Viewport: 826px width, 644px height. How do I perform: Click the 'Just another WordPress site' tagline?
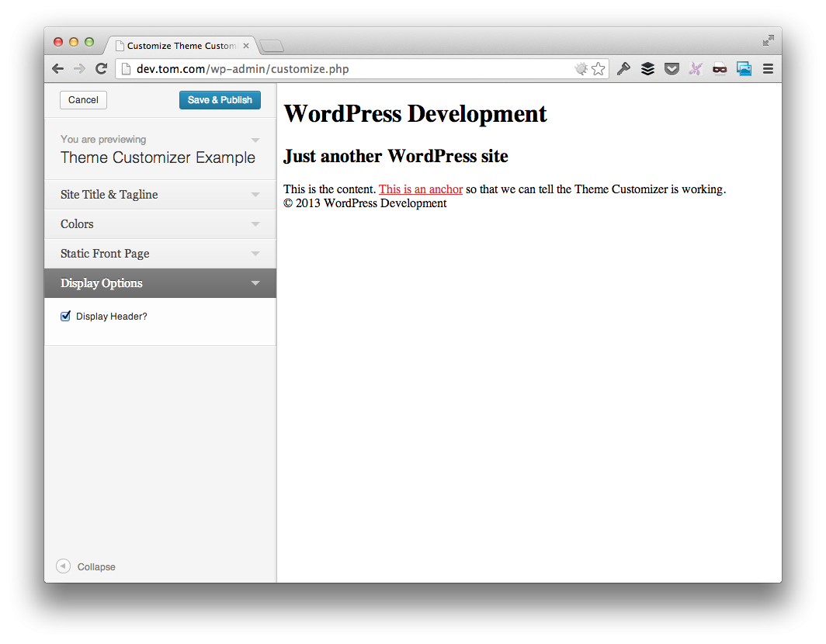396,156
